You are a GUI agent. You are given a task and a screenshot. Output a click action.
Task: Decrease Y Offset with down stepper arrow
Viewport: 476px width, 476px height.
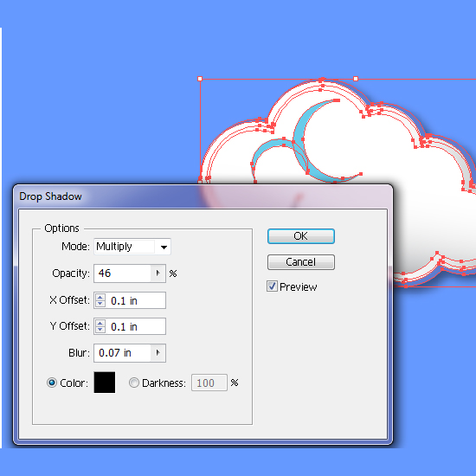[100, 330]
